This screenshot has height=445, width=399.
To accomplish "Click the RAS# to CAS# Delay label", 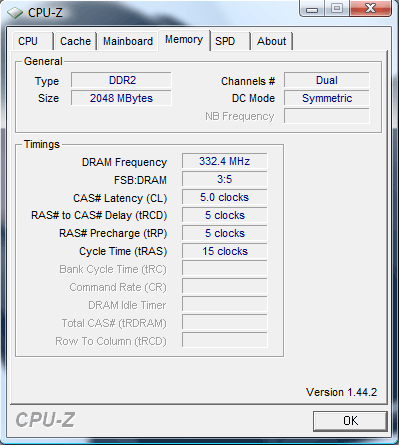I will click(x=99, y=215).
